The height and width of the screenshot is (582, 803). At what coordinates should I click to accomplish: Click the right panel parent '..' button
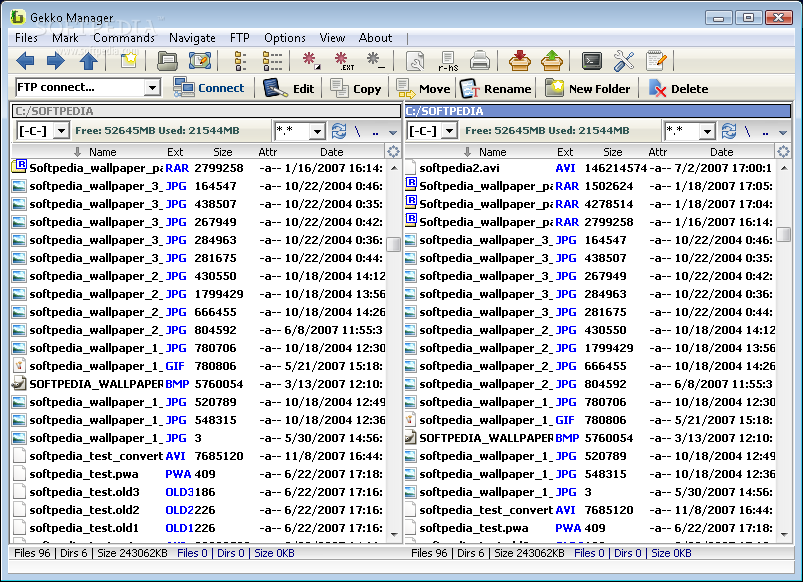pos(765,133)
